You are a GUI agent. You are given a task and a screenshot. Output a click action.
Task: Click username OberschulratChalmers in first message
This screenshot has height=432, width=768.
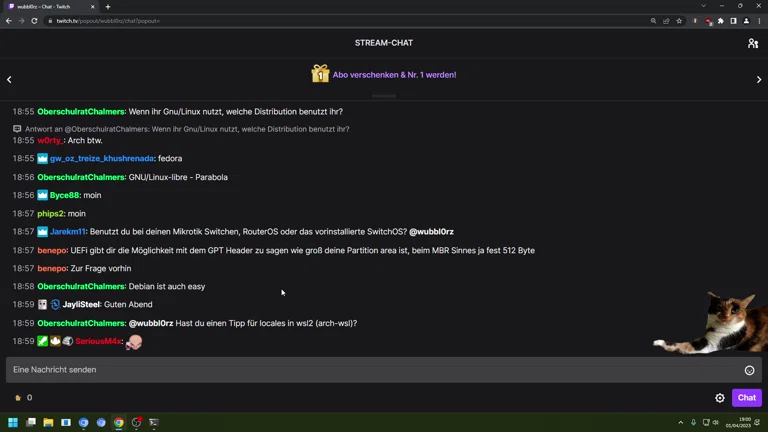coord(81,112)
